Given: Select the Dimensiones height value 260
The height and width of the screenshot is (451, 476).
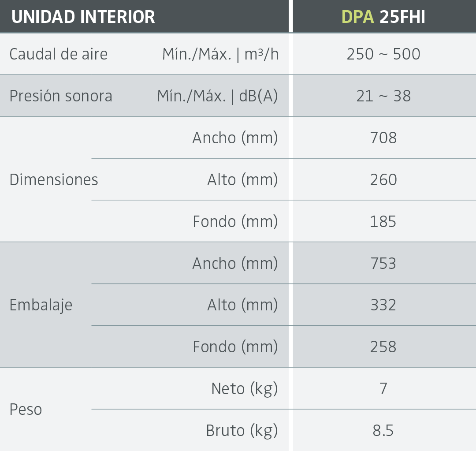Looking at the screenshot, I should click(383, 180).
